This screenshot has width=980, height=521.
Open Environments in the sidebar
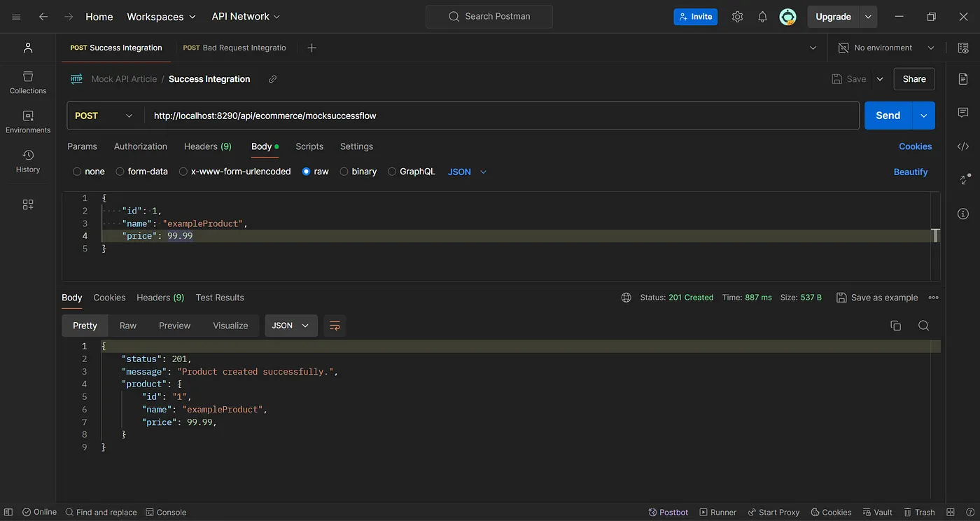pyautogui.click(x=28, y=122)
